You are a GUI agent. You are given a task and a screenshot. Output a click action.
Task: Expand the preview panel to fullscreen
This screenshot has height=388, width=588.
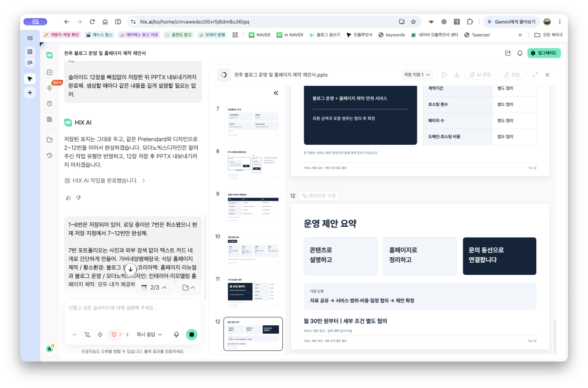[x=535, y=75]
